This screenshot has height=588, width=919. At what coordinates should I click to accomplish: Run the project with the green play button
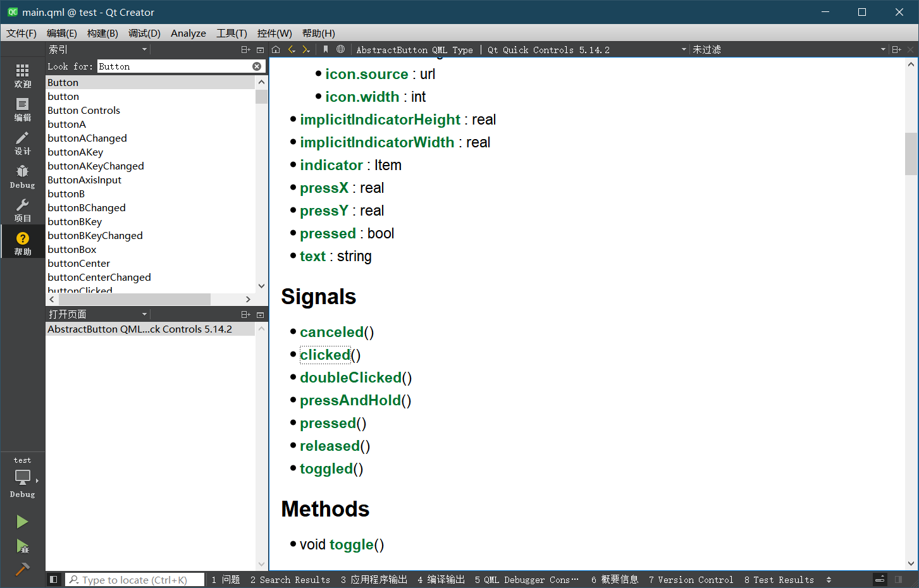22,522
